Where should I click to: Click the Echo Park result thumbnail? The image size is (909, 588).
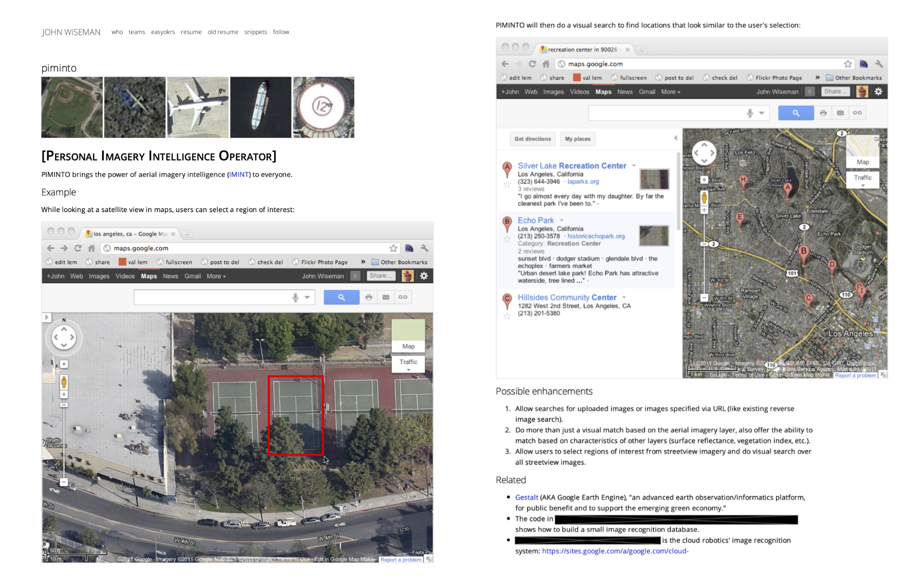654,236
